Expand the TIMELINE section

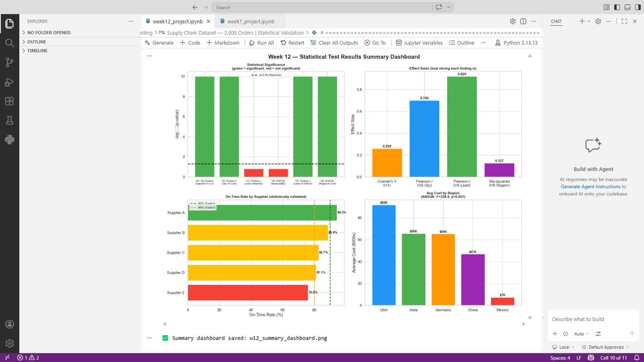79,50
